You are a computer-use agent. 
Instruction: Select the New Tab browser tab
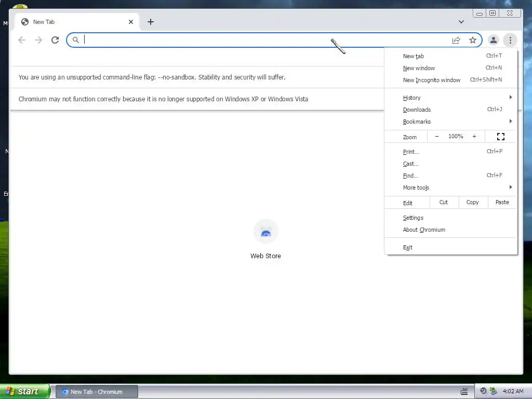(77, 22)
